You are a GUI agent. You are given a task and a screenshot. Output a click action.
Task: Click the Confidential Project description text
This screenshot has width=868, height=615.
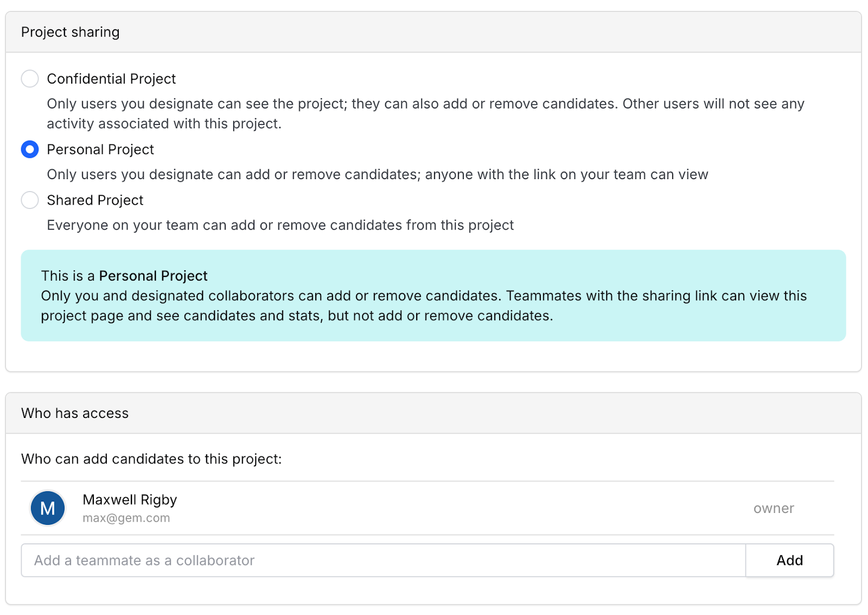tap(425, 113)
